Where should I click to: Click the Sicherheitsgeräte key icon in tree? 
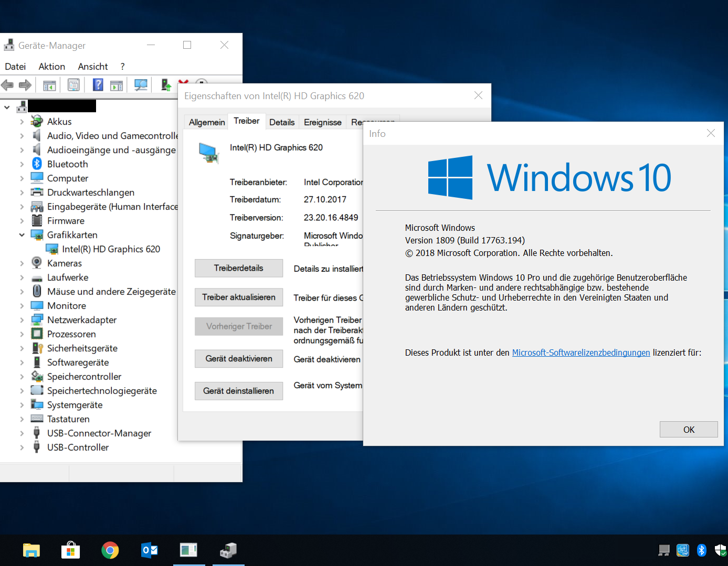[37, 348]
